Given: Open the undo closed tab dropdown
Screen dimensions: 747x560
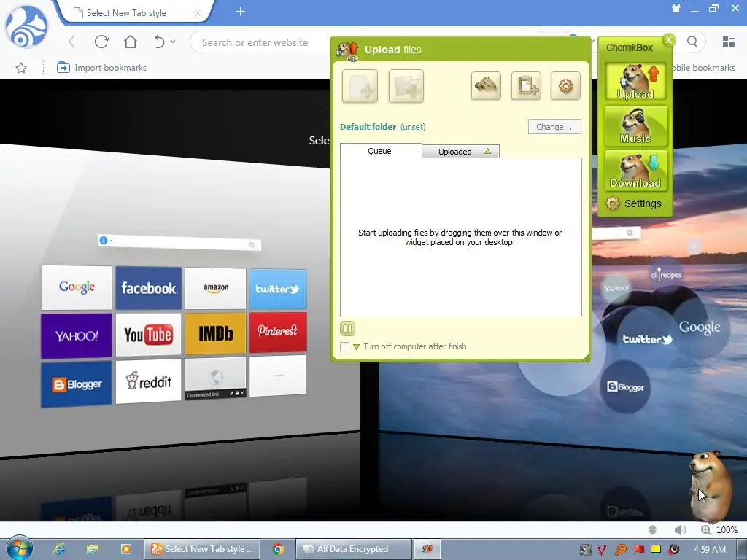Looking at the screenshot, I should [173, 42].
